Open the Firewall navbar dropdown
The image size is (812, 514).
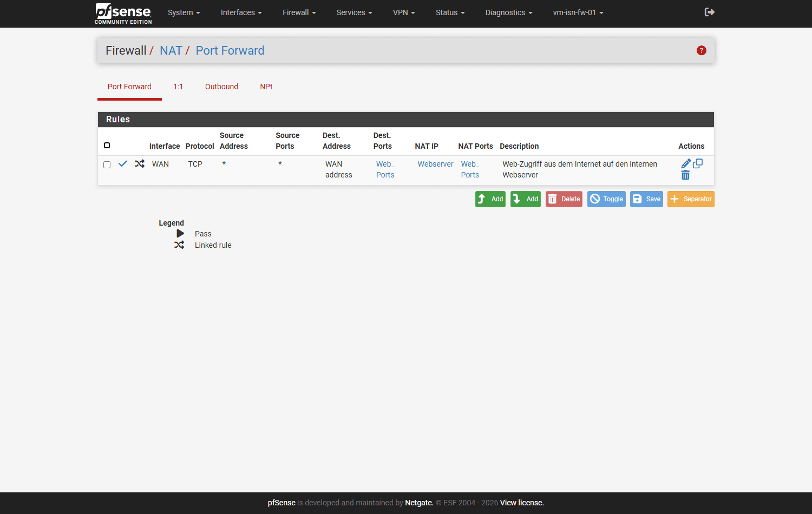pyautogui.click(x=299, y=12)
